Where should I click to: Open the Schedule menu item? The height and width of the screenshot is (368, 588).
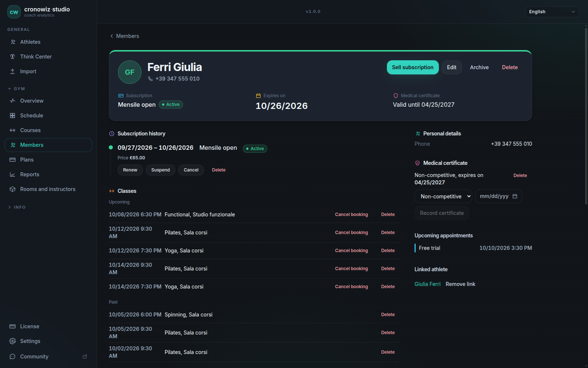tap(48, 116)
